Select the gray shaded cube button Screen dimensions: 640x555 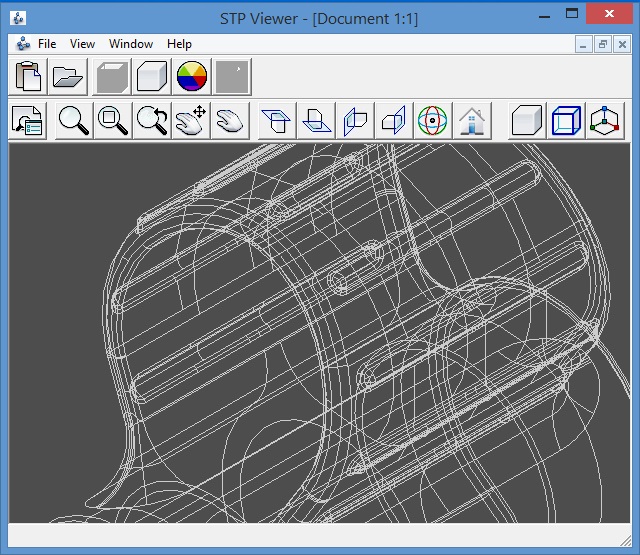[x=112, y=76]
